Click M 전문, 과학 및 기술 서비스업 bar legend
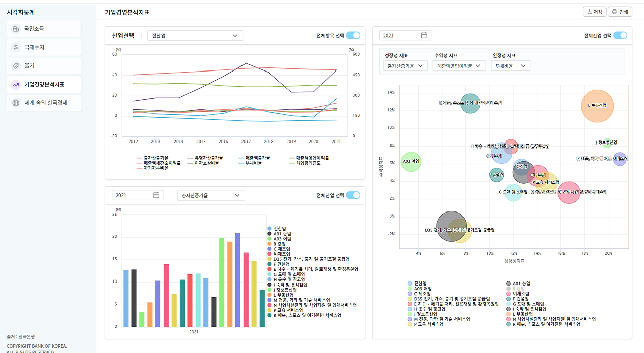The height and width of the screenshot is (353, 644). point(298,300)
